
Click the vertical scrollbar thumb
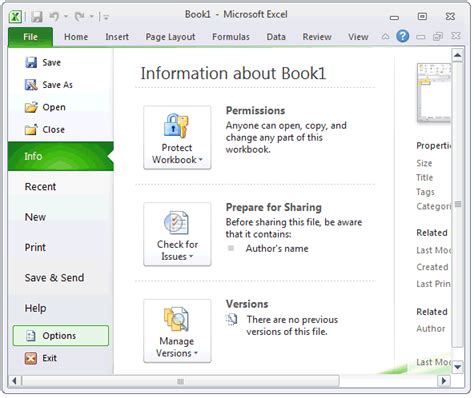pos(458,204)
